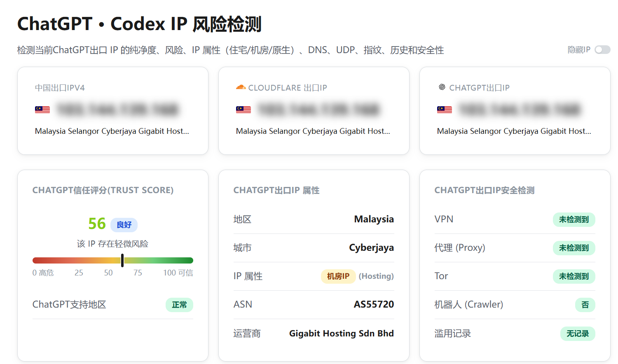The image size is (618, 364).
Task: Toggle the 隐藏IP switch
Action: point(602,50)
